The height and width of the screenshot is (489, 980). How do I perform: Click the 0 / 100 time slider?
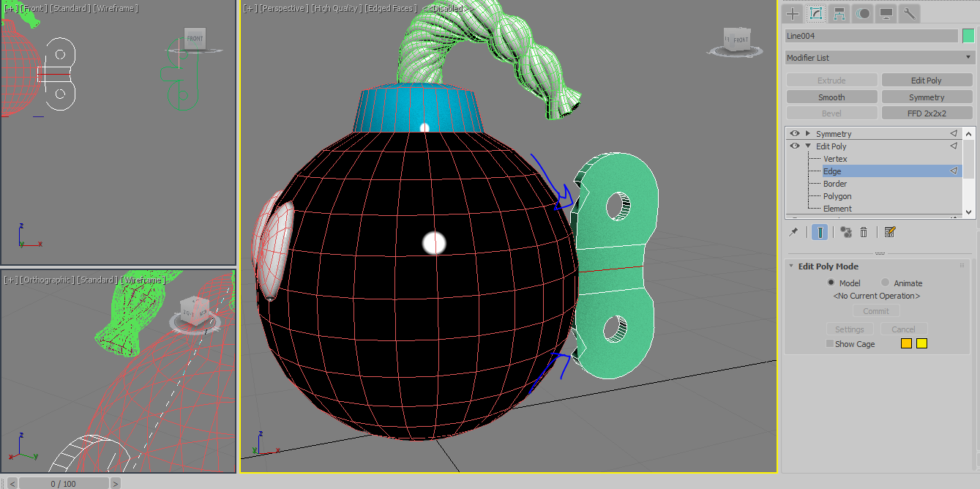pyautogui.click(x=64, y=484)
